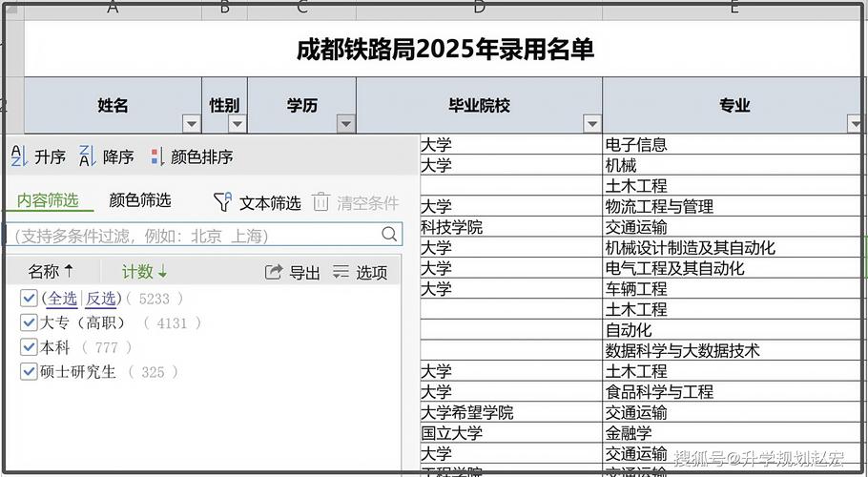Viewport: 868px width, 477px height.
Task: Select cell 金融学
Action: (732, 433)
